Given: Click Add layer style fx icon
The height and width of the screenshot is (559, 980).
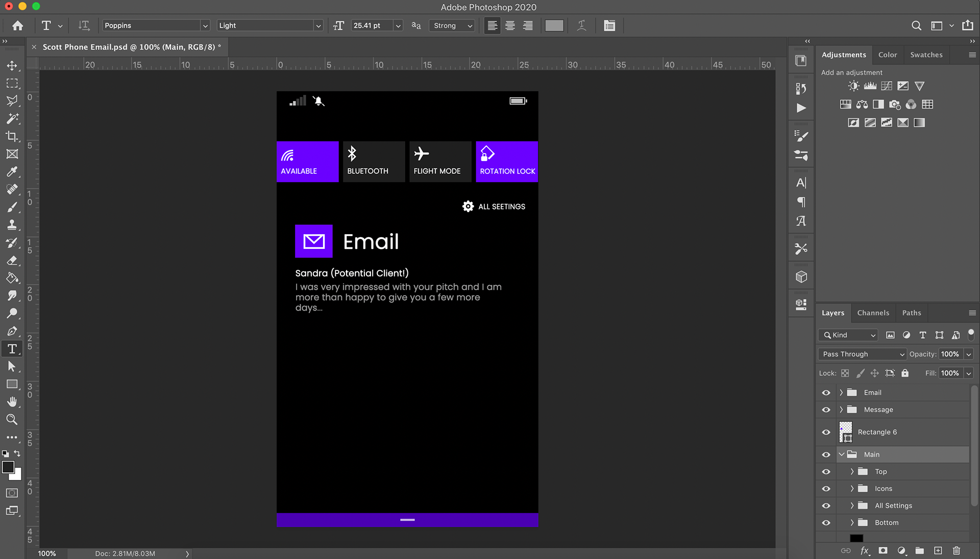Looking at the screenshot, I should pos(865,550).
